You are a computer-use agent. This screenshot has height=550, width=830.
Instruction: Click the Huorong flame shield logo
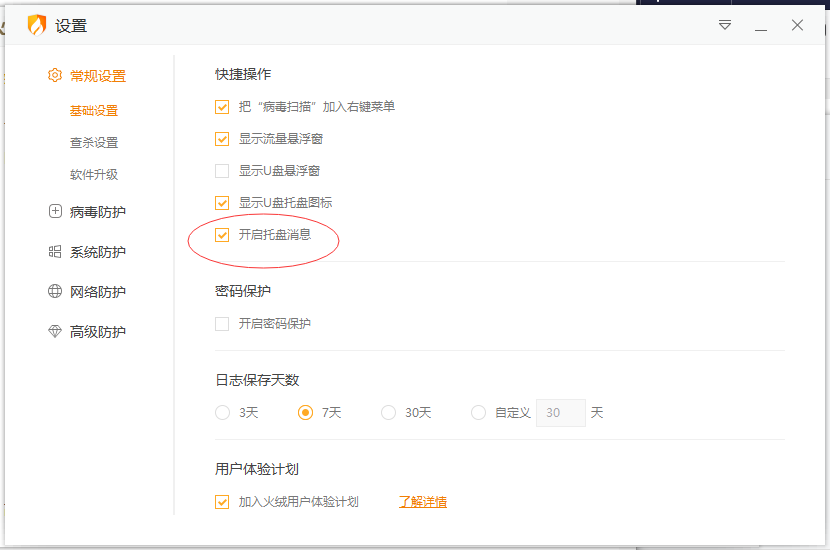pyautogui.click(x=37, y=25)
